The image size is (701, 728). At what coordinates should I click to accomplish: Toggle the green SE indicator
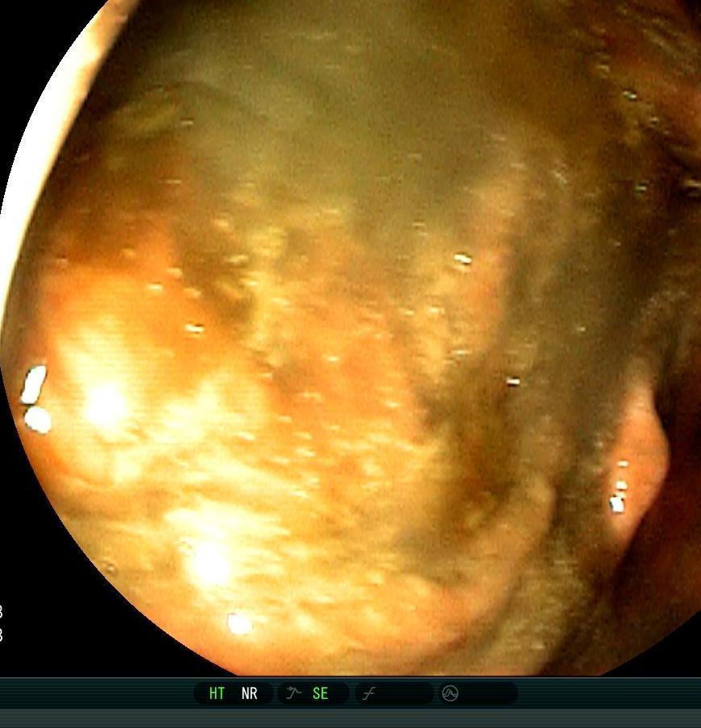(x=321, y=693)
